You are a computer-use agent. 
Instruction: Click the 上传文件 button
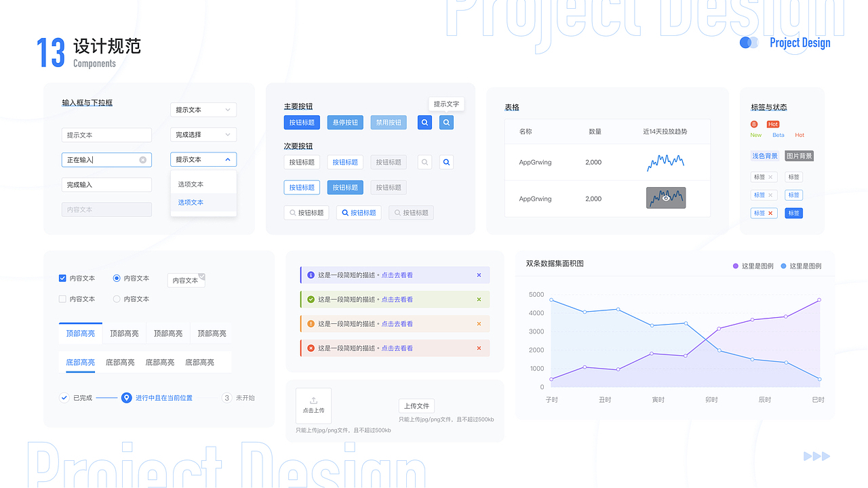tap(416, 406)
